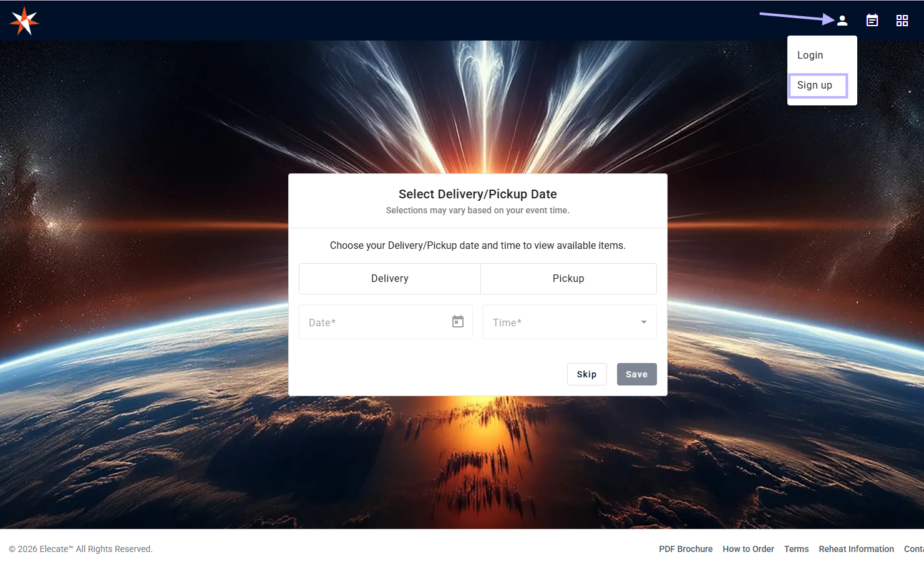Open the PDF Brochure footer link

click(x=685, y=549)
